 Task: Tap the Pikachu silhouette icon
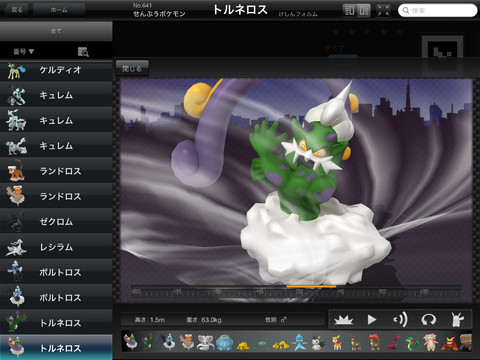(x=457, y=320)
